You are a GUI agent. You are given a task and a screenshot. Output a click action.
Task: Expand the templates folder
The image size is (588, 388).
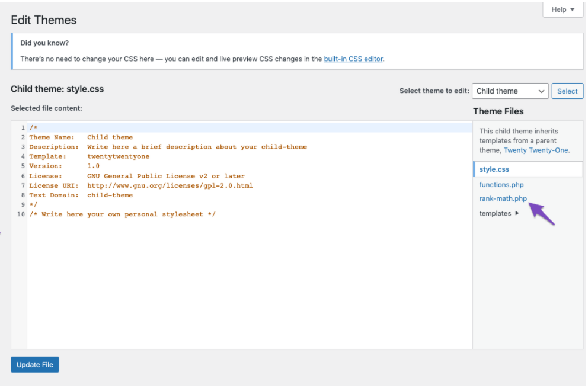point(498,213)
